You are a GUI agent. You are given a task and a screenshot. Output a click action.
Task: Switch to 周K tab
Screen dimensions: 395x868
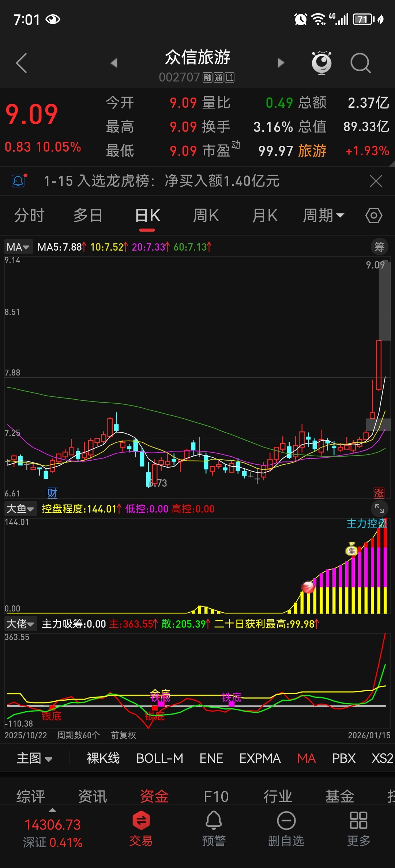206,216
